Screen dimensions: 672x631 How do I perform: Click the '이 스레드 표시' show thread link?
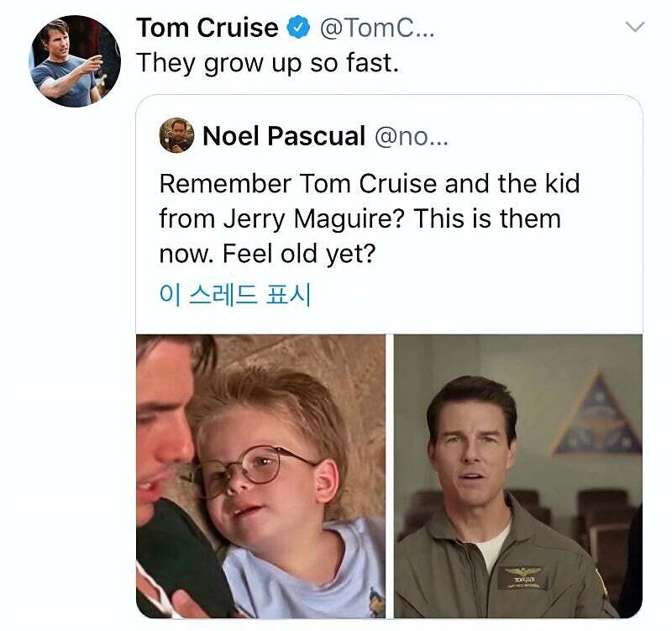pyautogui.click(x=234, y=295)
